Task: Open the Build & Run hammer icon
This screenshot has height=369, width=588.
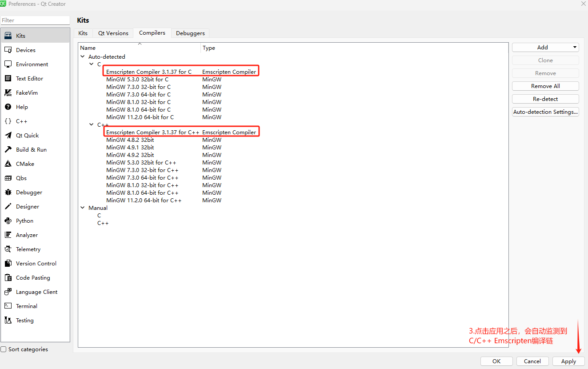Action: pyautogui.click(x=8, y=149)
